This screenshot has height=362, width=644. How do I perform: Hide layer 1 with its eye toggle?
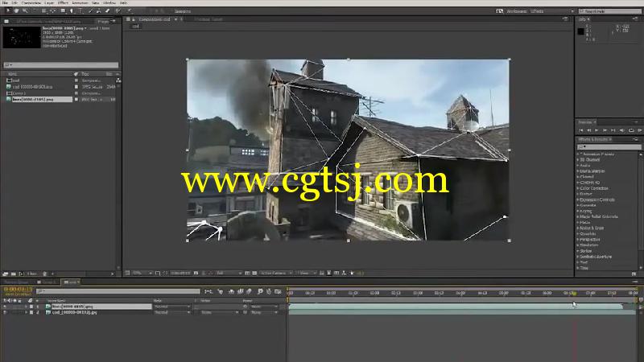click(x=5, y=306)
